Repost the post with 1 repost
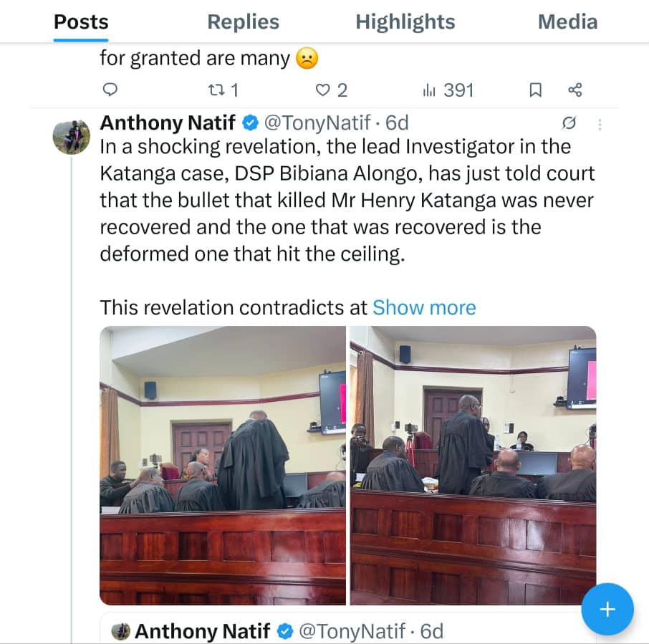The image size is (649, 644). click(x=221, y=90)
